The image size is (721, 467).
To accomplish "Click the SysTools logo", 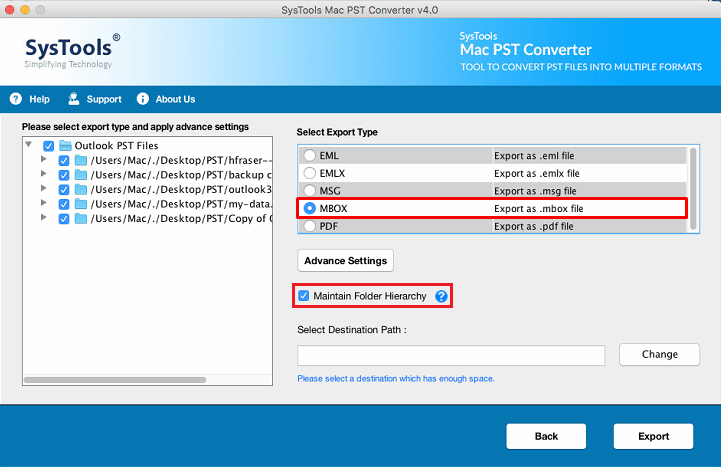I will (x=72, y=51).
